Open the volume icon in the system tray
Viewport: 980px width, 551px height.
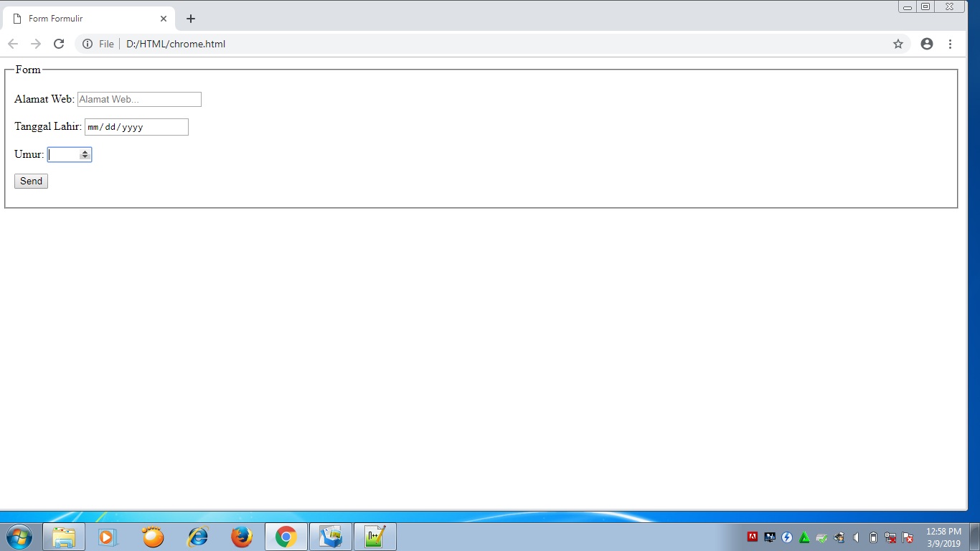coord(856,537)
